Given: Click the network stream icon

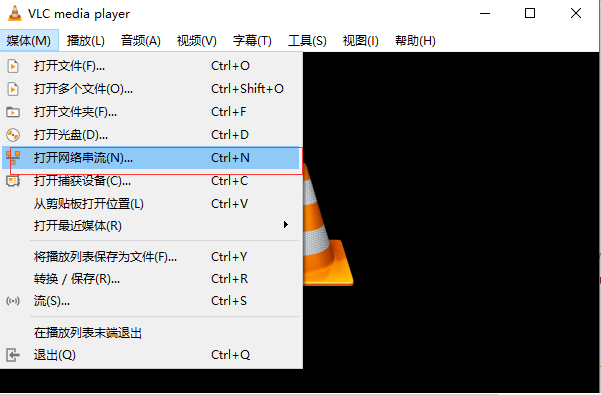Looking at the screenshot, I should coord(13,157).
